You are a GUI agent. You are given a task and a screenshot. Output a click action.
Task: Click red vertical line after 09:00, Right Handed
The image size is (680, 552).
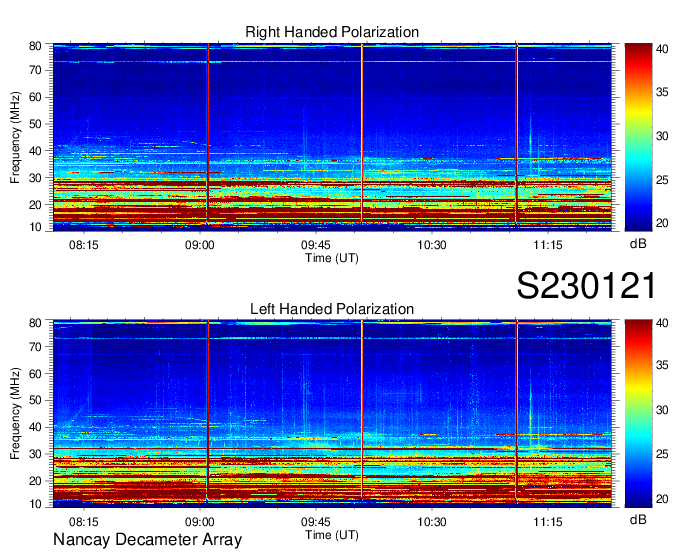pos(208,134)
